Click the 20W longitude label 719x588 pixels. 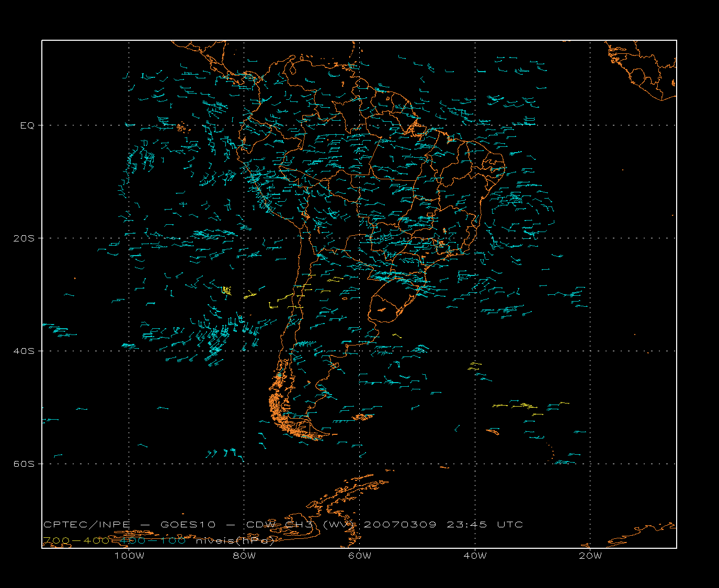590,556
